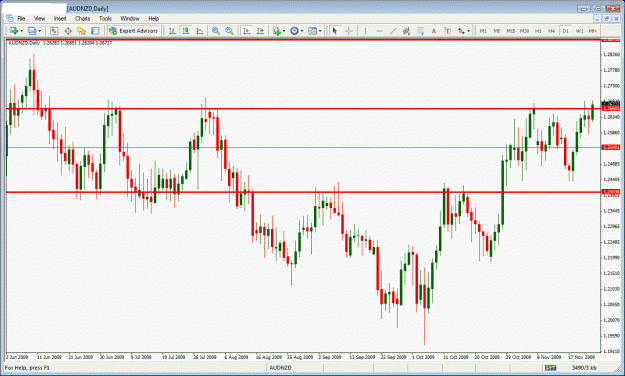Expand the Periods dropdown arrow

[302, 31]
